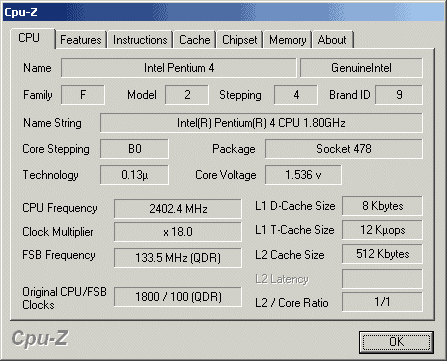Click the Name String label
The width and height of the screenshot is (447, 361).
[52, 123]
